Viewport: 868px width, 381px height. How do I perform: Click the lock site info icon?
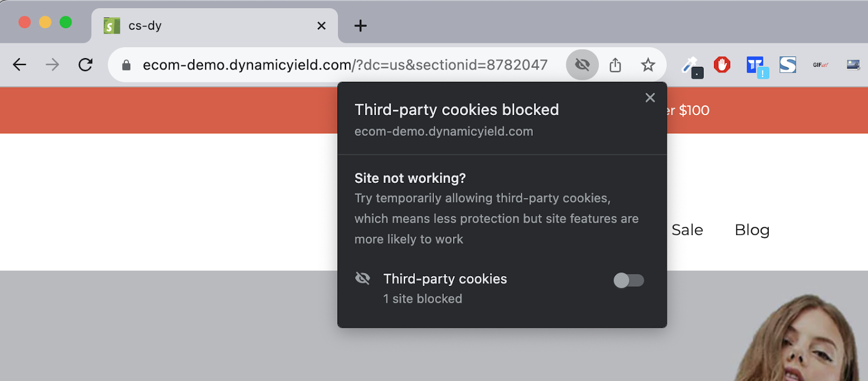point(126,66)
